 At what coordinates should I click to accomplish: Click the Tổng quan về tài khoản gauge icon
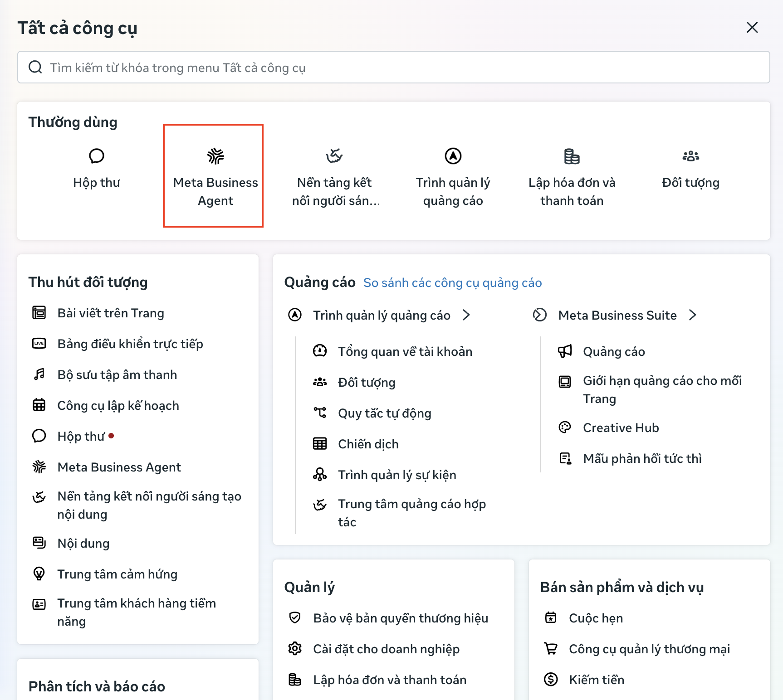(320, 351)
